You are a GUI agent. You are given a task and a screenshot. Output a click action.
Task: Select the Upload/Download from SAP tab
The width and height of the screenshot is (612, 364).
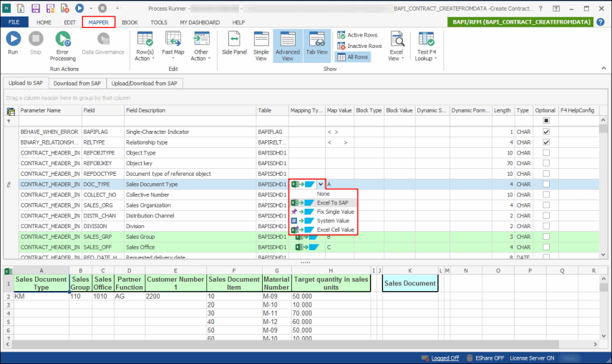[x=144, y=84]
